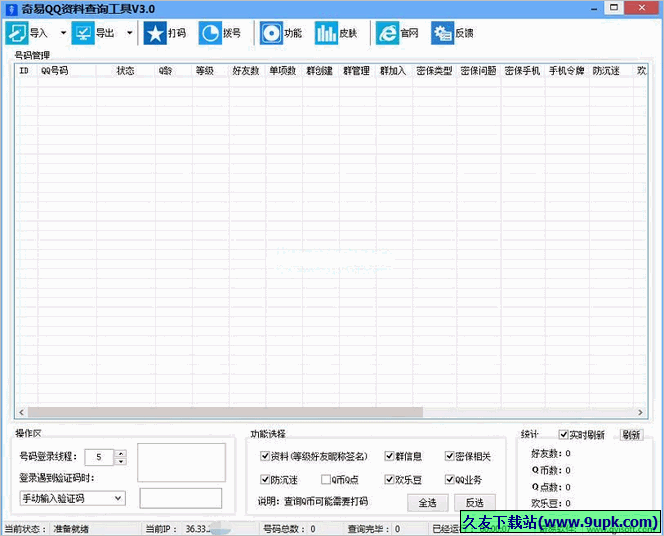Click the 皮肤 skin bar-chart icon
The image size is (664, 536).
326,33
